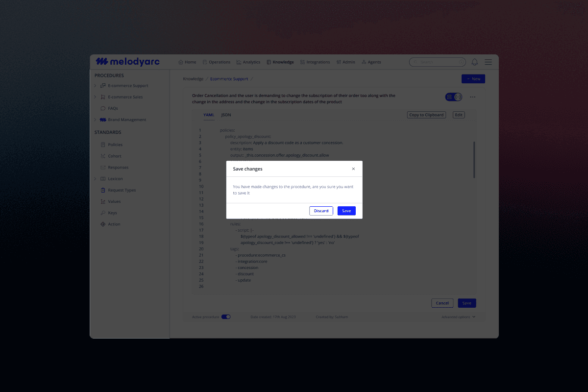This screenshot has height=392, width=588.
Task: Toggle the Active procedure switch
Action: tap(226, 317)
